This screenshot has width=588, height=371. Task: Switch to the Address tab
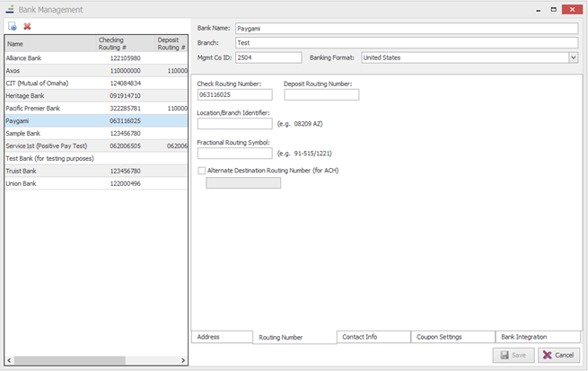[x=222, y=337]
